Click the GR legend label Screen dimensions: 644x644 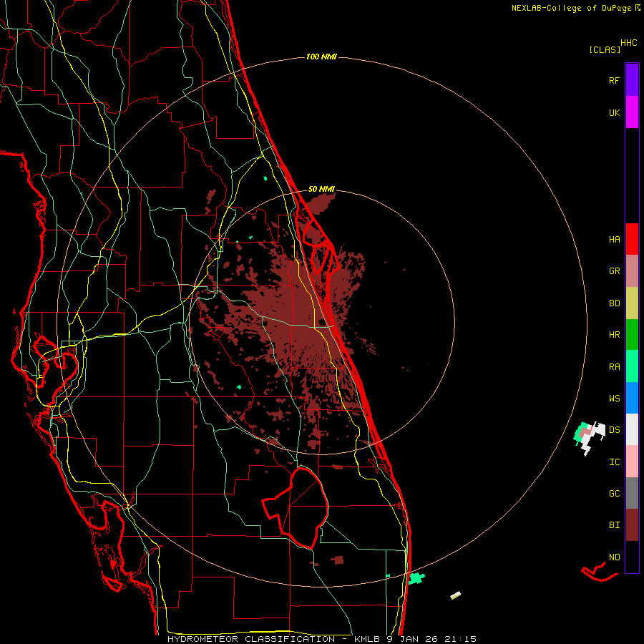614,271
